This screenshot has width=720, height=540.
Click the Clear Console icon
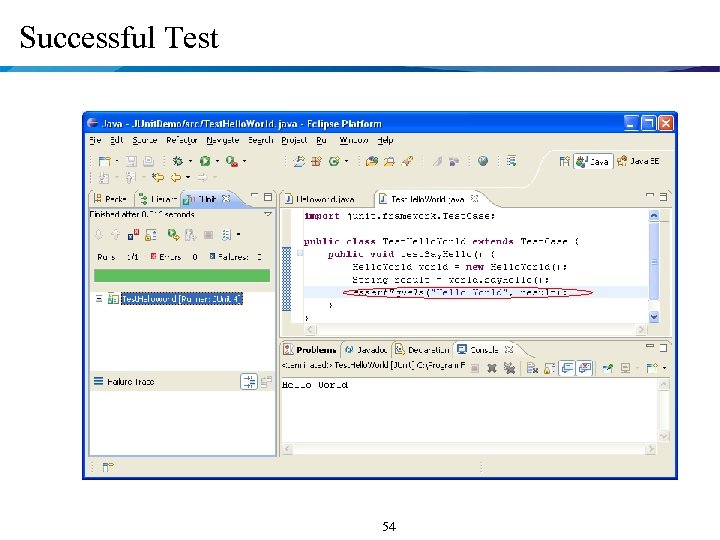tap(532, 368)
